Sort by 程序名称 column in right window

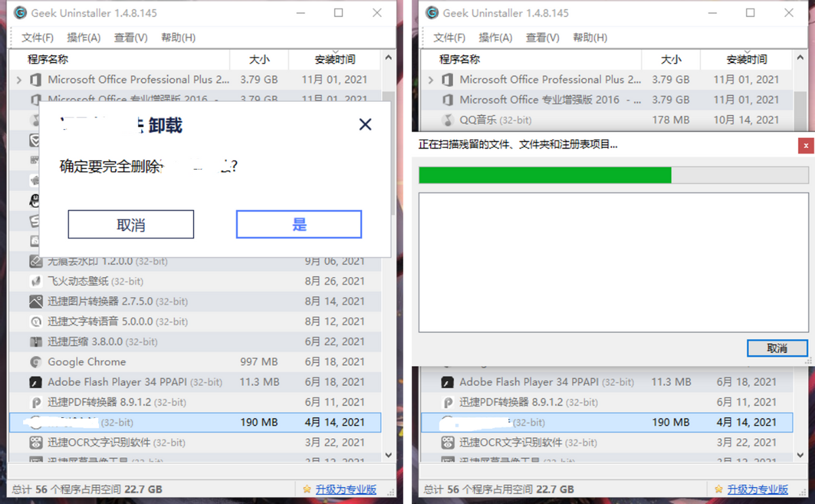coord(531,60)
